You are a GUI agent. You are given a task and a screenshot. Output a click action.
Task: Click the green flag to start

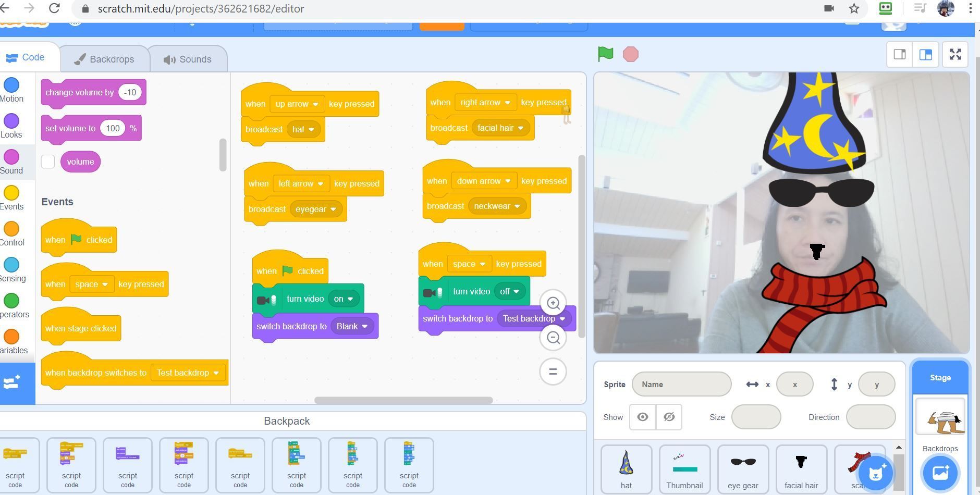point(605,54)
